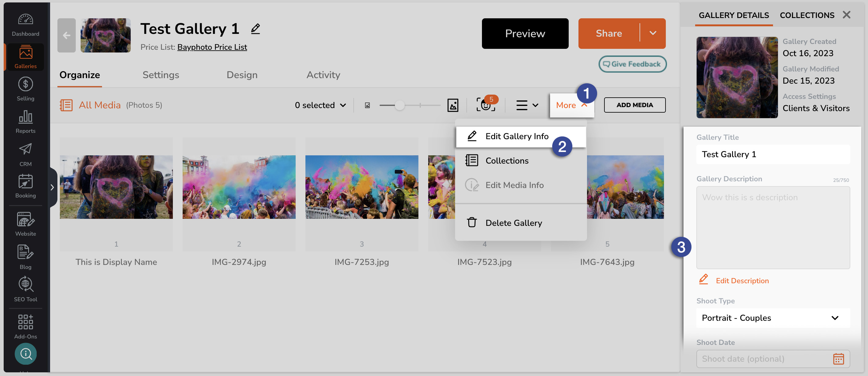The image size is (868, 376).
Task: Click the All Media heading
Action: [x=100, y=105]
